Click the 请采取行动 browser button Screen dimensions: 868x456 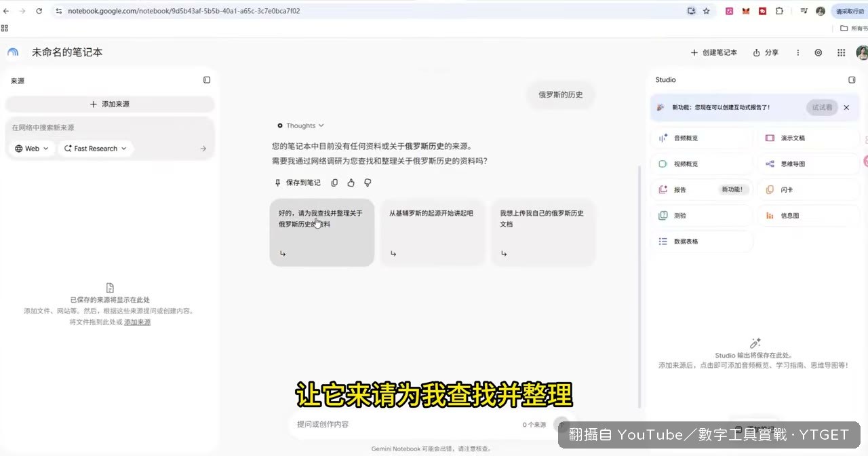[x=850, y=11]
